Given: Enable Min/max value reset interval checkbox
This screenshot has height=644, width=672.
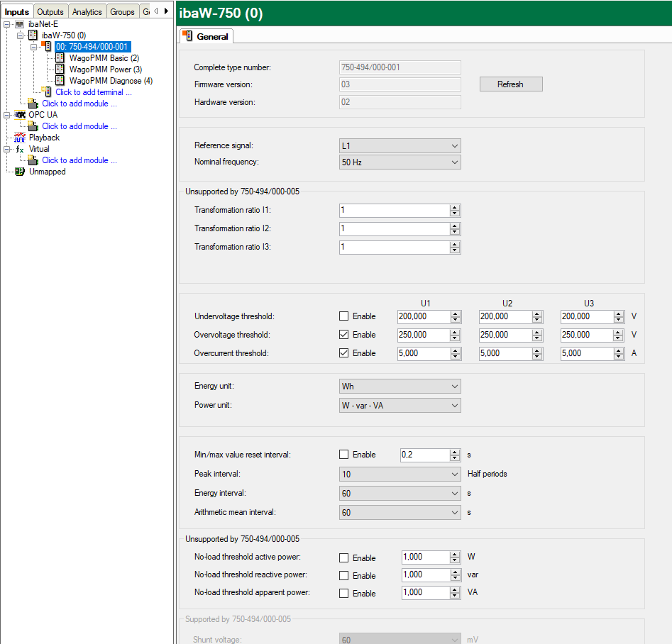Looking at the screenshot, I should [x=344, y=455].
